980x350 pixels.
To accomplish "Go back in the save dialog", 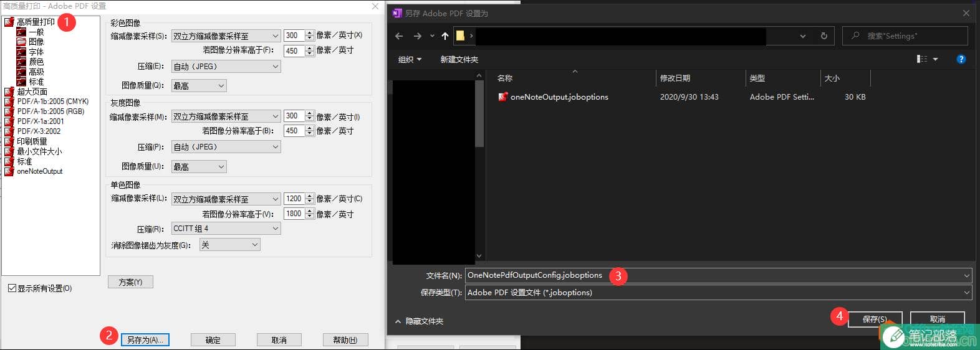I will 400,36.
